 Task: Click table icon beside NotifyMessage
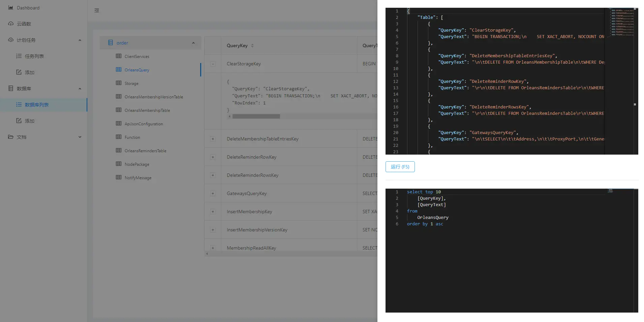(x=119, y=178)
